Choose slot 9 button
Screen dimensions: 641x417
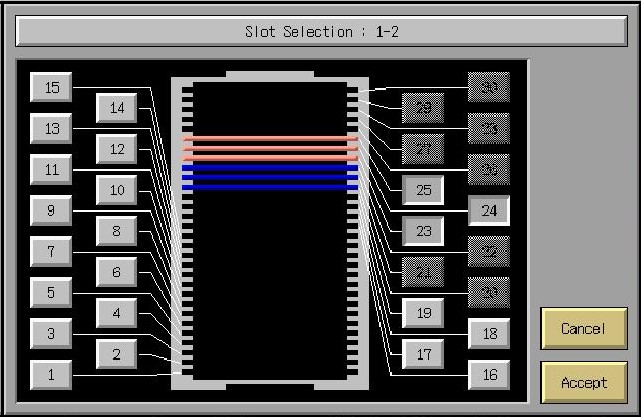(51, 211)
